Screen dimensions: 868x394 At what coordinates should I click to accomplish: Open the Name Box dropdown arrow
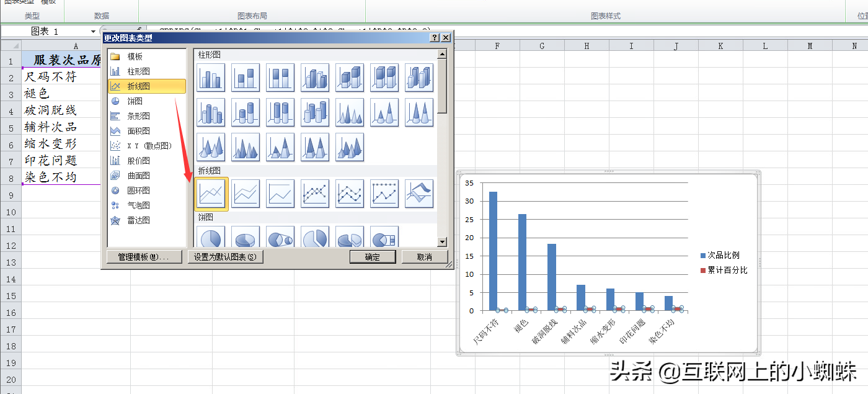[94, 31]
